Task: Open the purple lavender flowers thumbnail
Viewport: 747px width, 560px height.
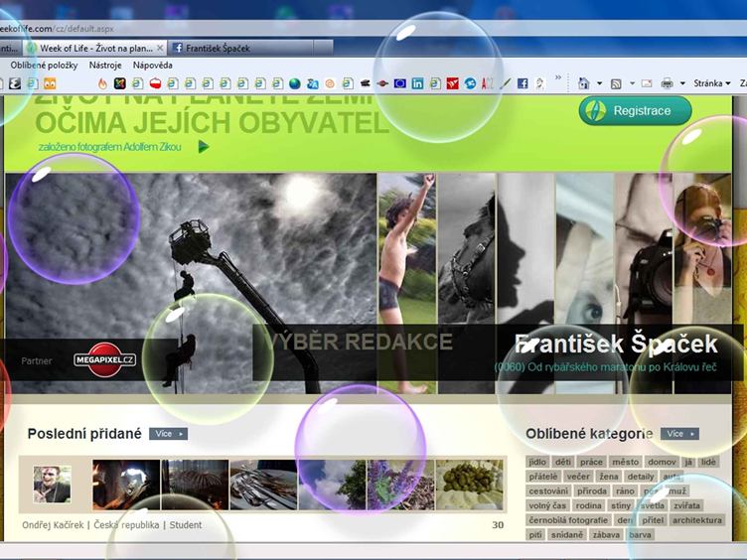Action: [400, 485]
